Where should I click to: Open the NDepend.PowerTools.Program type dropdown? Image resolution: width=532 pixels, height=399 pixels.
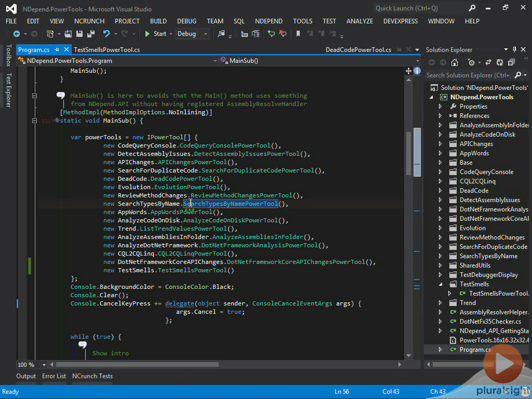[x=215, y=61]
